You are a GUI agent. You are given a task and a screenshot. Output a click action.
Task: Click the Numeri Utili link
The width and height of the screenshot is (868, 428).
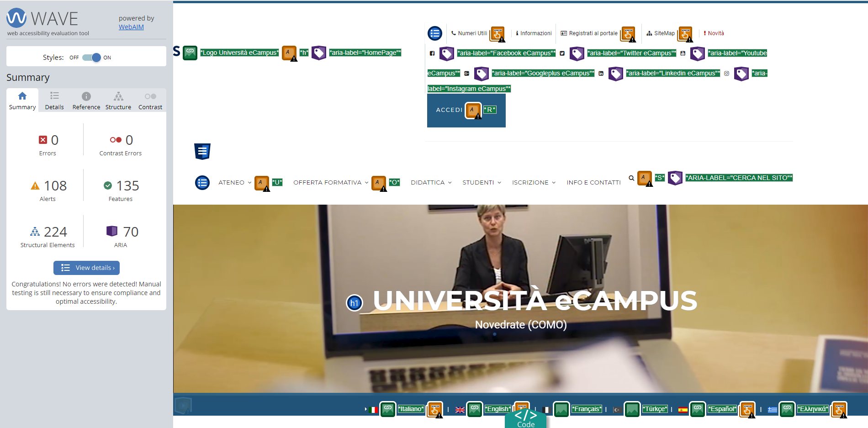(x=469, y=33)
